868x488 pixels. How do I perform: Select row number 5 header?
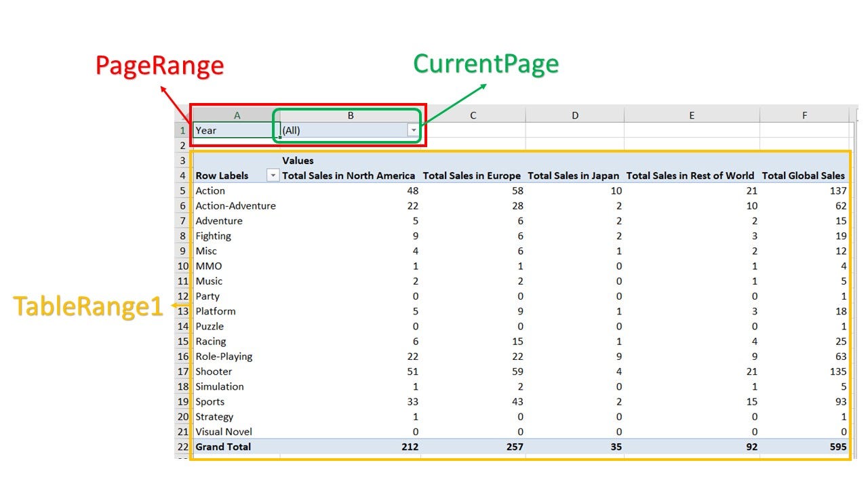[182, 190]
